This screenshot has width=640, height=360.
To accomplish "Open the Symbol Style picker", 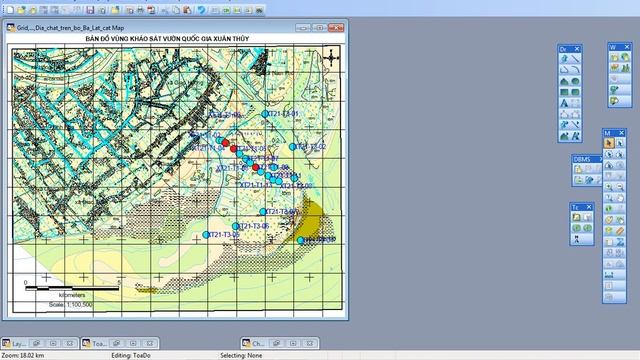I will click(x=564, y=124).
